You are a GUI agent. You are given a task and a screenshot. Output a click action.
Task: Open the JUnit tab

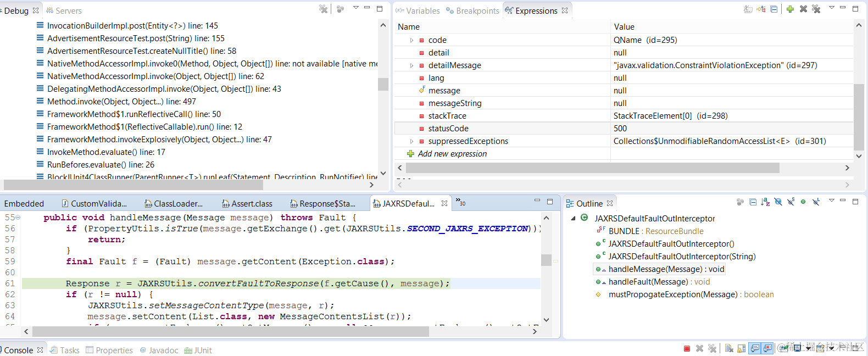[198, 350]
